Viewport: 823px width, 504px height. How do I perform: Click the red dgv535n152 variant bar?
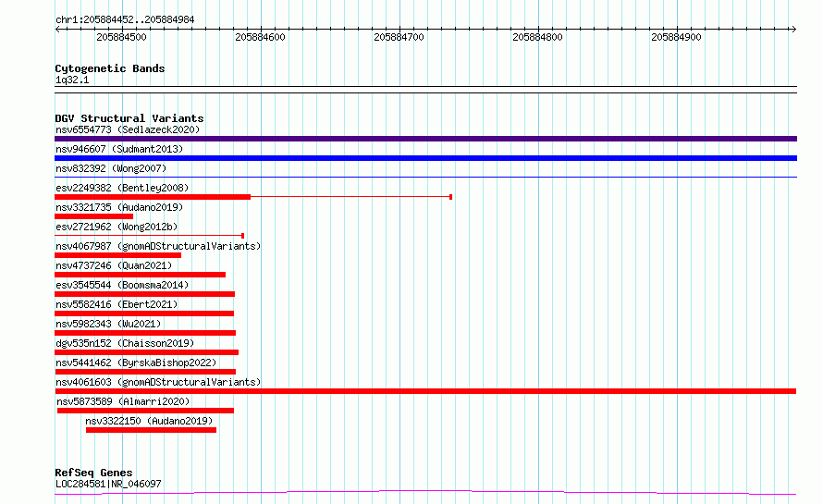146,352
